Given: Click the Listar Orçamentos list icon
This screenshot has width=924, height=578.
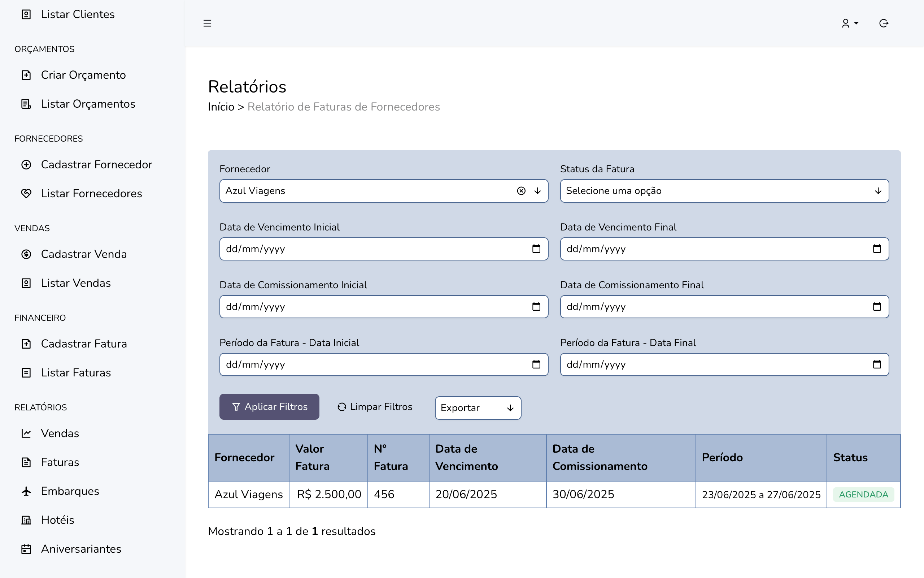Looking at the screenshot, I should (x=26, y=104).
